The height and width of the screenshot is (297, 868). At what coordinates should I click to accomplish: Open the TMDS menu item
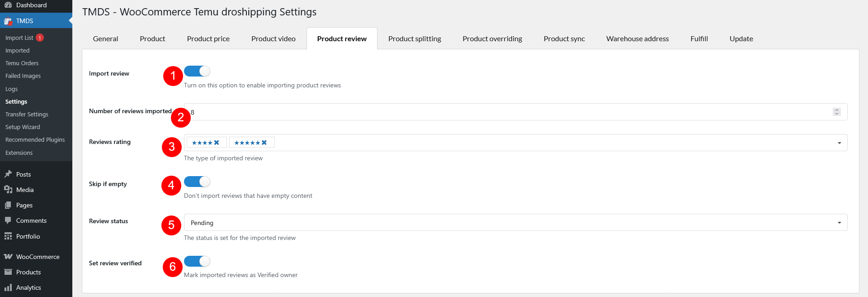[x=36, y=21]
